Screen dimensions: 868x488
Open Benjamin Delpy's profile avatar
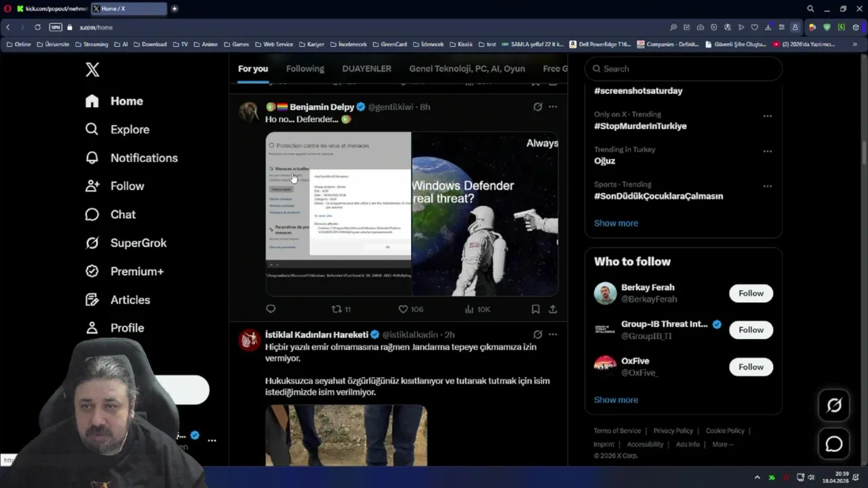[x=249, y=112]
